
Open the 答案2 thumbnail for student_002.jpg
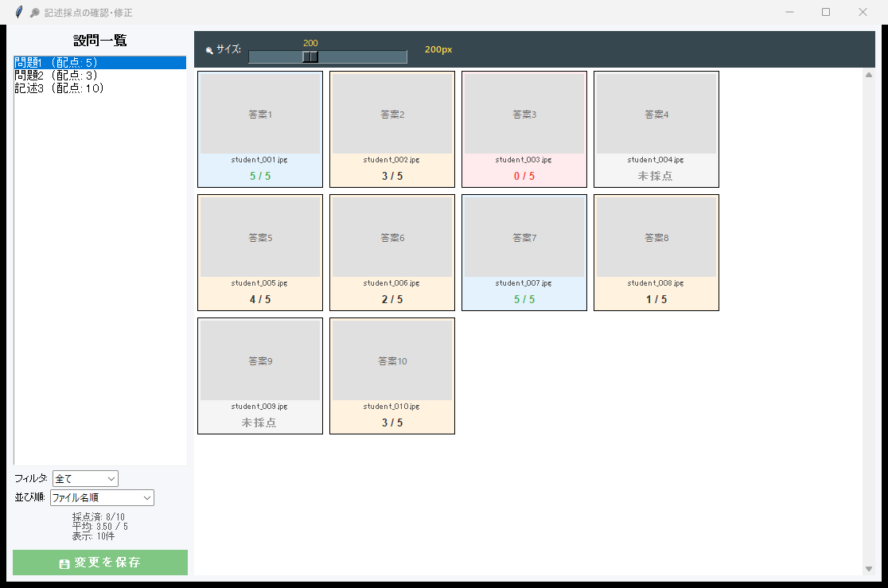tap(392, 114)
